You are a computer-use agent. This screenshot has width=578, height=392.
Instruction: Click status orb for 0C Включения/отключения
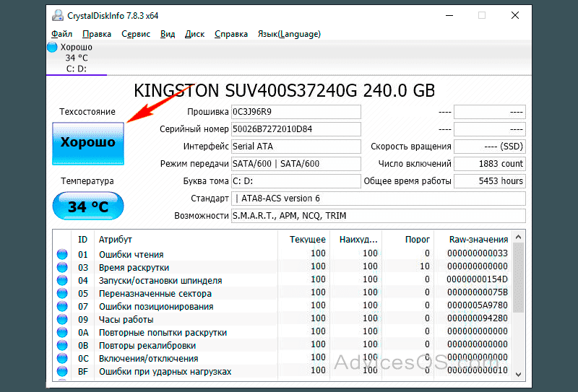click(x=62, y=359)
